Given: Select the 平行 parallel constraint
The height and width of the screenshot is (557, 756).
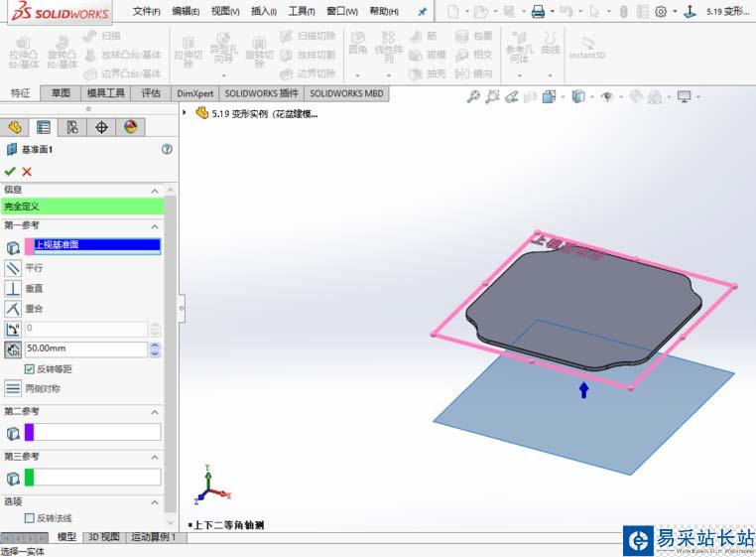Looking at the screenshot, I should click(13, 268).
